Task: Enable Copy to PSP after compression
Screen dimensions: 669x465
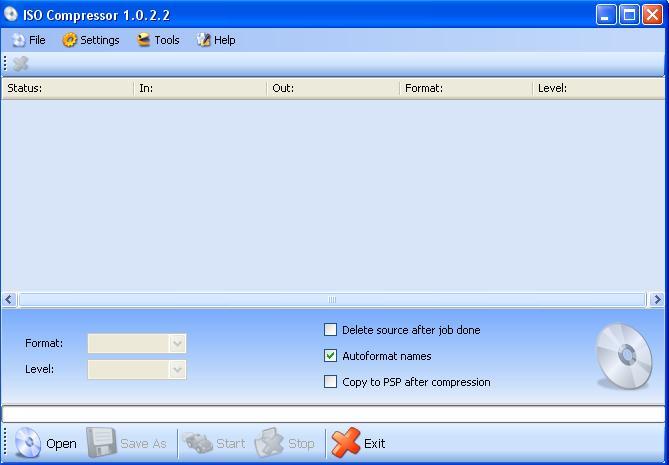Action: click(x=331, y=382)
